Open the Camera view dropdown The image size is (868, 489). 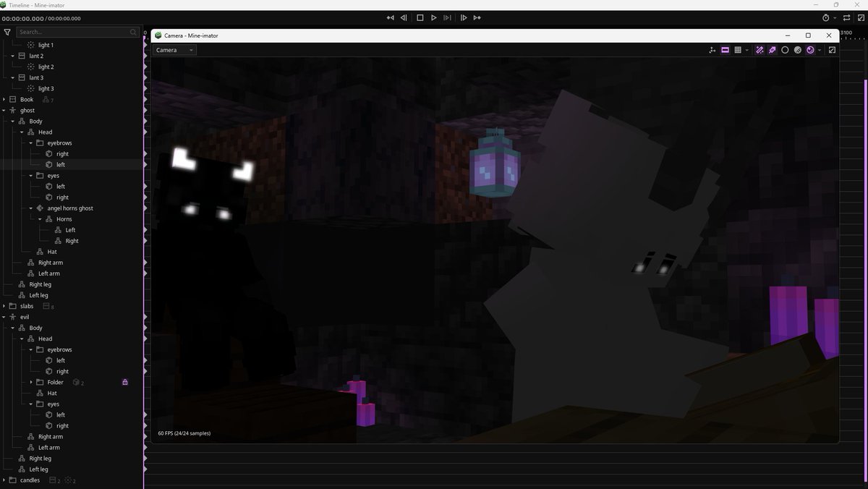(x=174, y=50)
